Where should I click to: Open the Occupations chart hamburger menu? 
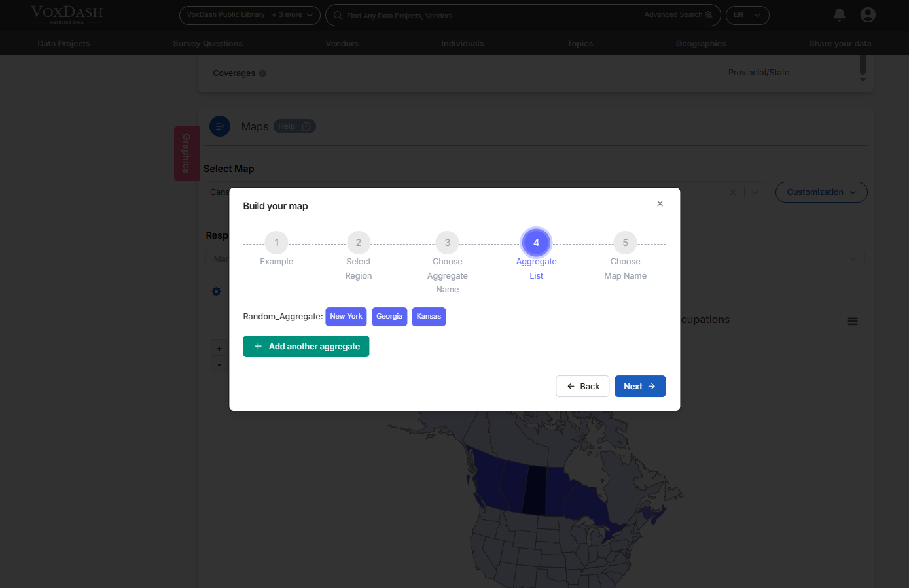pyautogui.click(x=853, y=321)
